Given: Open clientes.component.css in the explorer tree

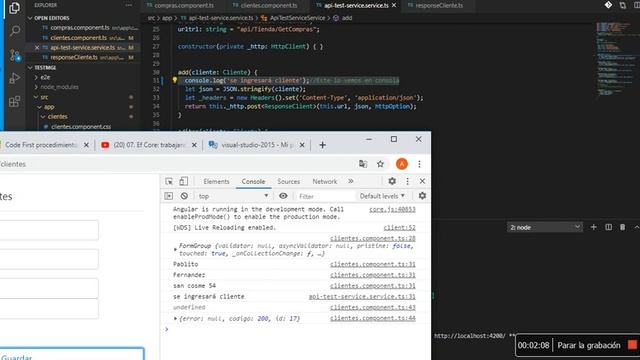Looking at the screenshot, I should coord(81,127).
